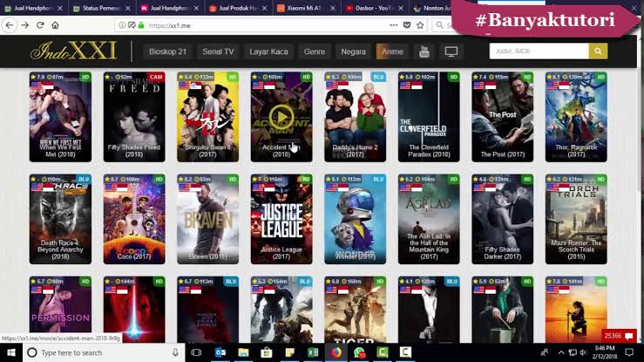The image size is (644, 362).
Task: Open Justice League (2017) poster
Action: click(281, 219)
